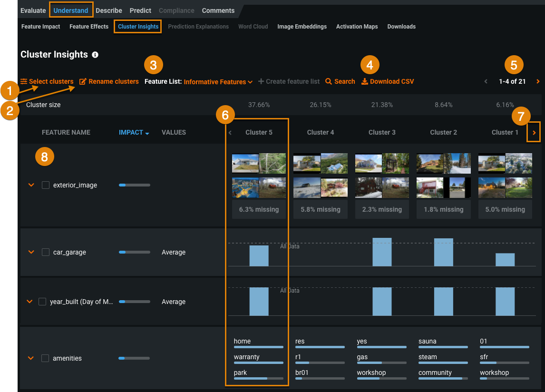Click the Cluster Insights info icon
The height and width of the screenshot is (392, 545).
coord(95,55)
